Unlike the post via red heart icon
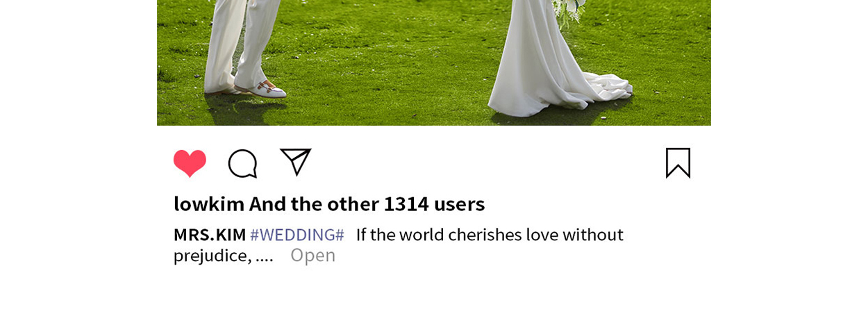 point(190,163)
